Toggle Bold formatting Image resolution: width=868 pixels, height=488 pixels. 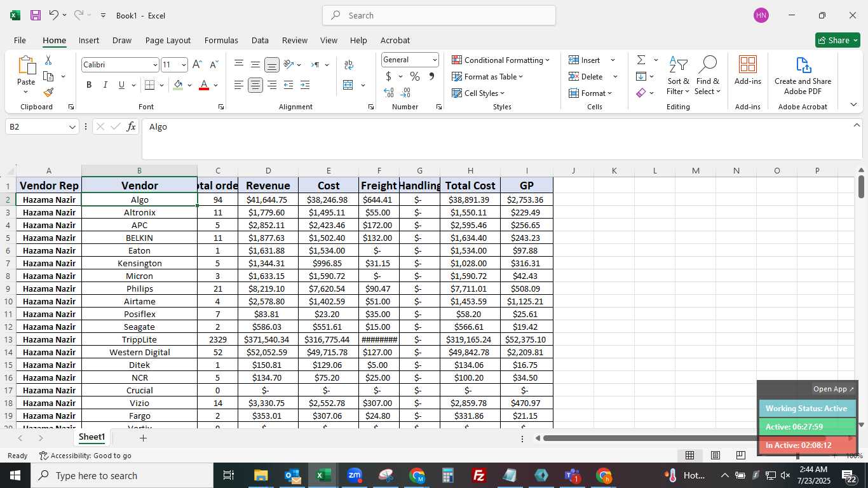[x=89, y=85]
